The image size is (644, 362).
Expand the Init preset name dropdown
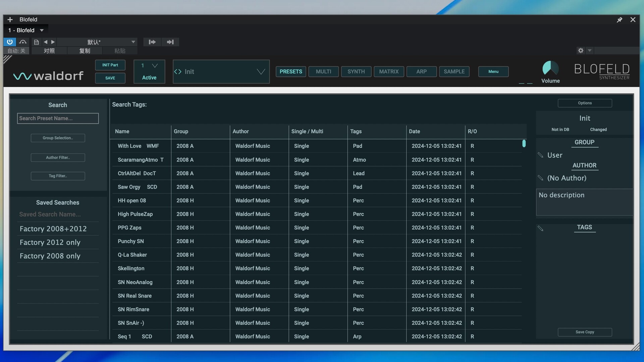tap(261, 72)
